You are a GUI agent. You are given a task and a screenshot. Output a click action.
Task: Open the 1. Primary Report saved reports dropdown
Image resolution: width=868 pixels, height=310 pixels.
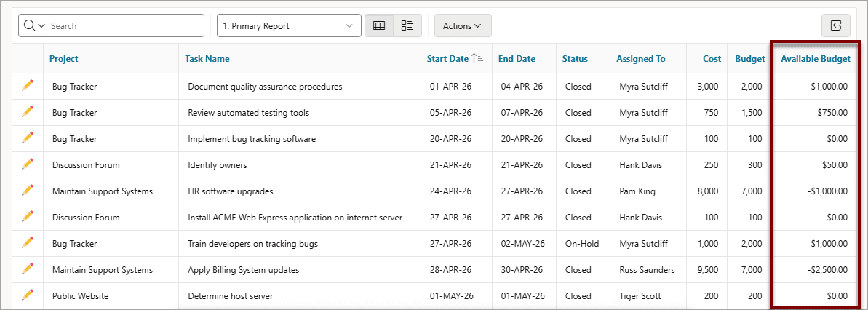click(289, 26)
